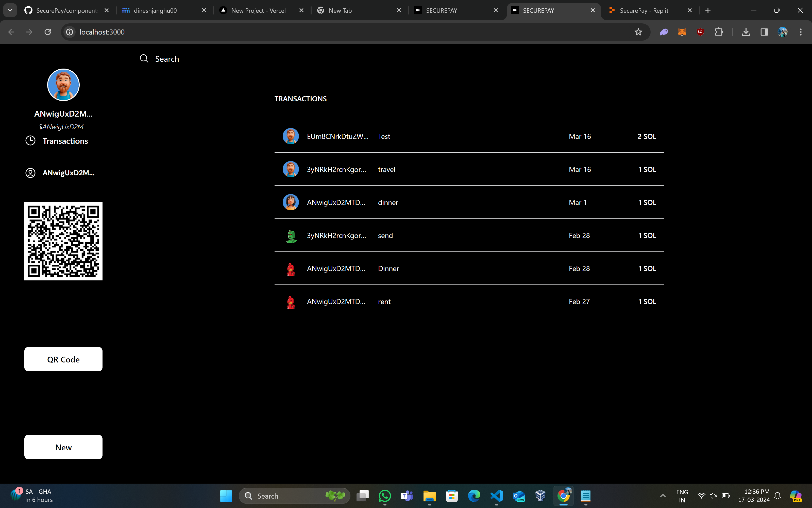Screen dimensions: 812x508
Task: Click red avatar of the rent transaction
Action: (291, 302)
